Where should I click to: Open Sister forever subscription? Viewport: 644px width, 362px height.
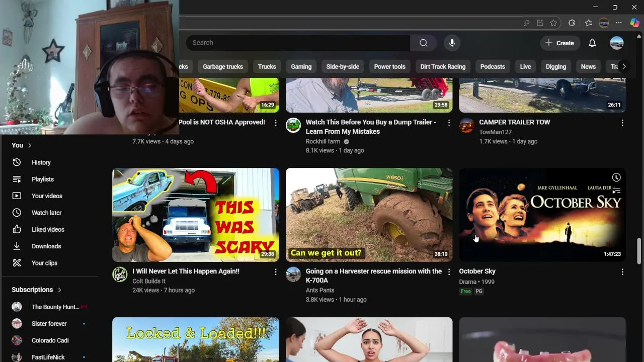pyautogui.click(x=49, y=324)
